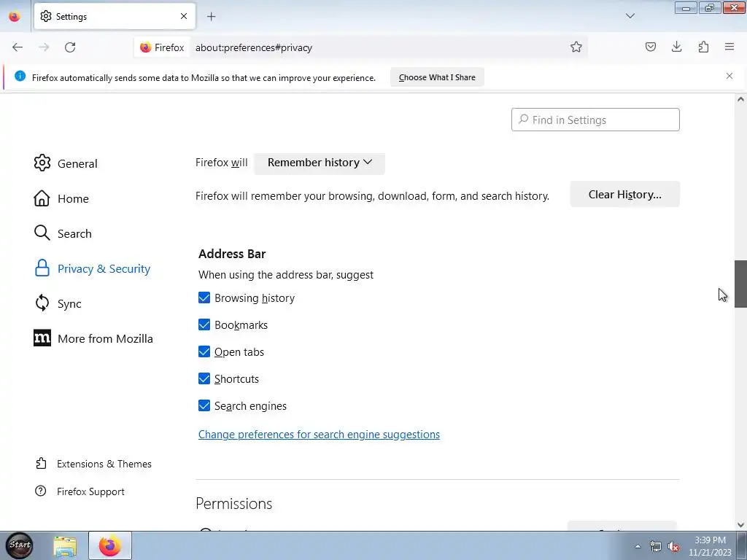Screen dimensions: 747x560
Task: Click the network tray icon
Action: click(x=656, y=547)
